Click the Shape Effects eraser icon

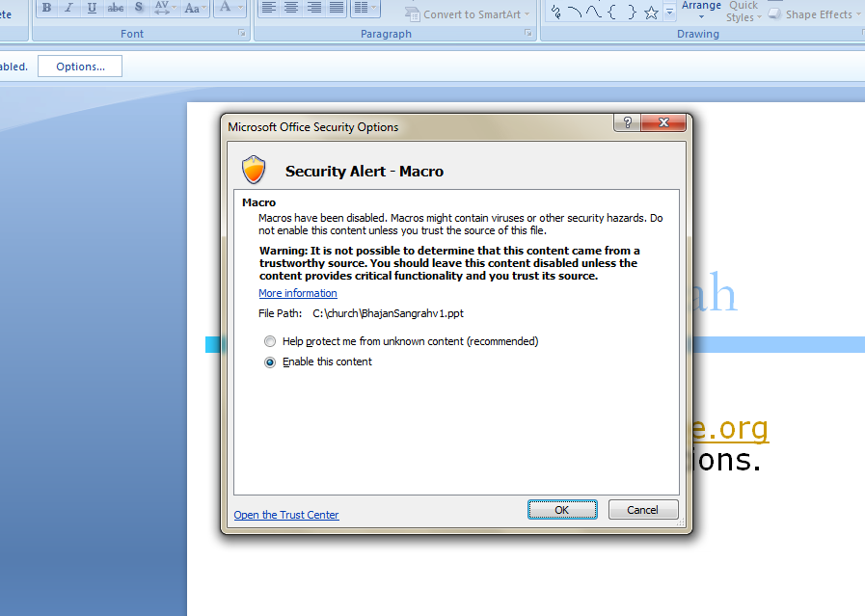point(774,13)
